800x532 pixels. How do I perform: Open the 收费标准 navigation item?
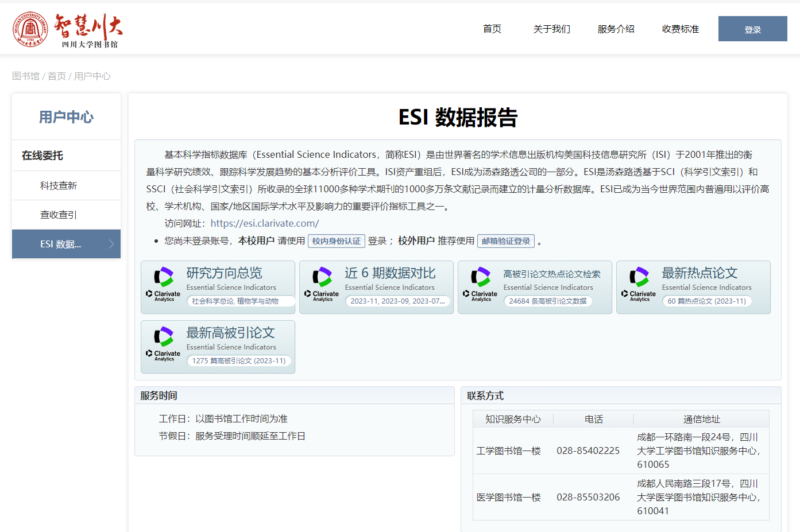(x=680, y=29)
